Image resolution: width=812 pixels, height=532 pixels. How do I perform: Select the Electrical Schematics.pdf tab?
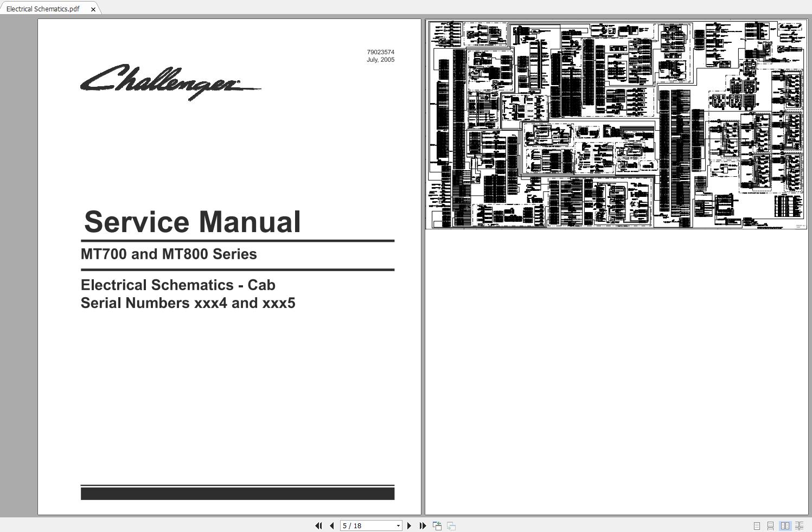point(43,9)
